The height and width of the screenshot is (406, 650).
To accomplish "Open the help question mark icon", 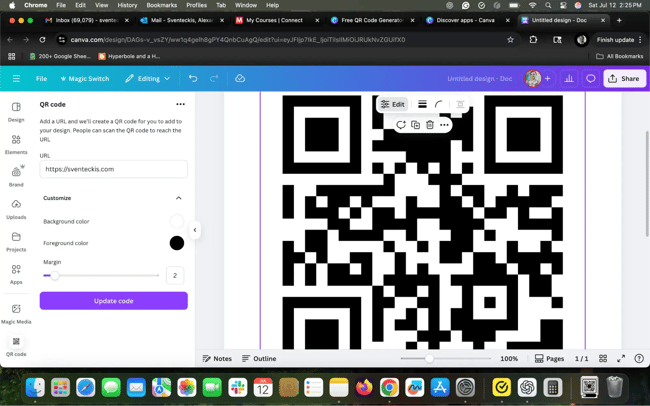I will click(x=639, y=358).
